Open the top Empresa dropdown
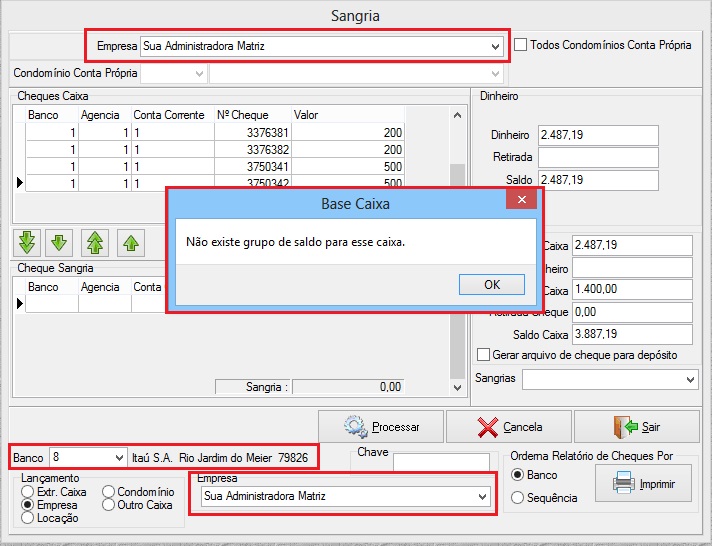Image resolution: width=712 pixels, height=546 pixels. coord(496,46)
